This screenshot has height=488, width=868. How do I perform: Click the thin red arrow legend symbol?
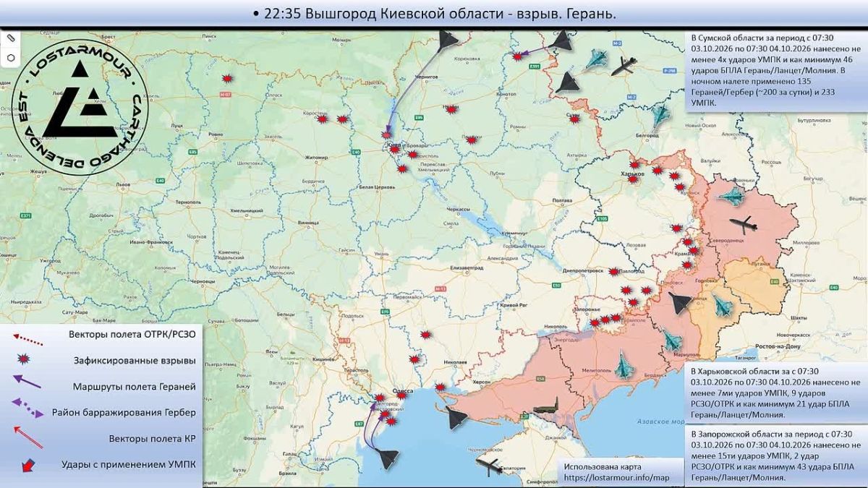(x=28, y=436)
